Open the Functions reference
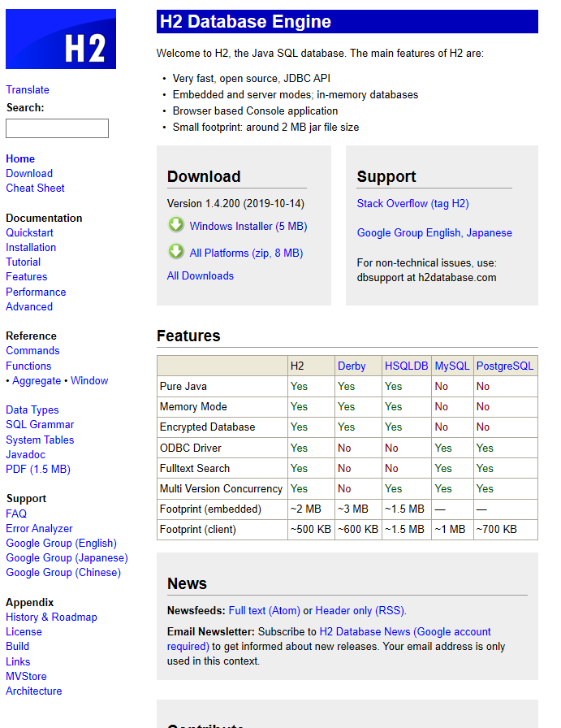This screenshot has height=728, width=561. coord(28,366)
